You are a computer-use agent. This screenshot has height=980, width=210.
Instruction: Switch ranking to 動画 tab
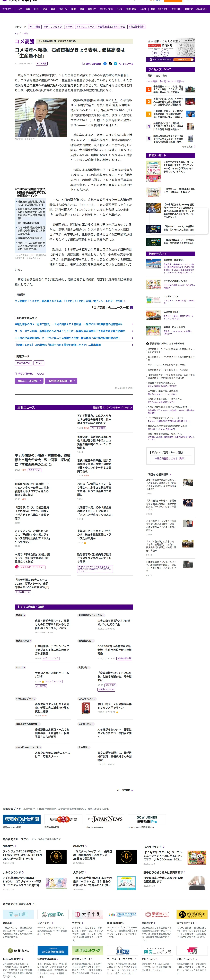[165, 76]
